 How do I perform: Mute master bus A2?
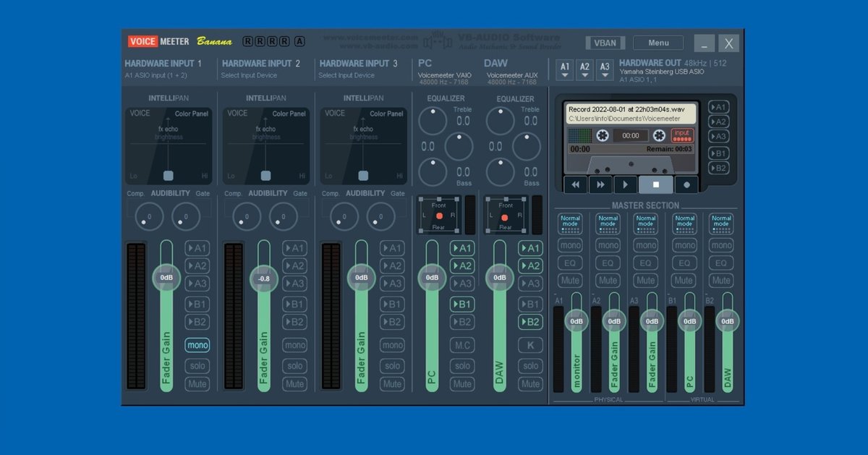[608, 281]
